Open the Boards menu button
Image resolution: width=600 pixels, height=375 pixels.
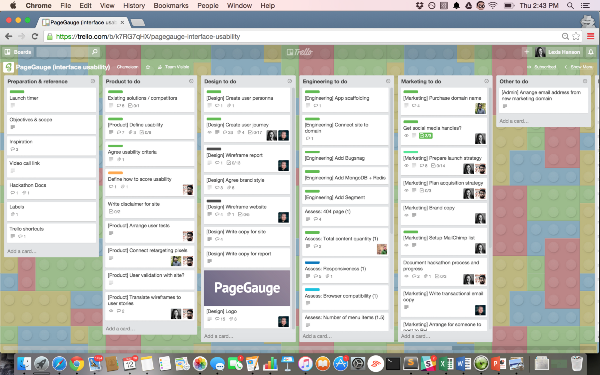pyautogui.click(x=18, y=52)
